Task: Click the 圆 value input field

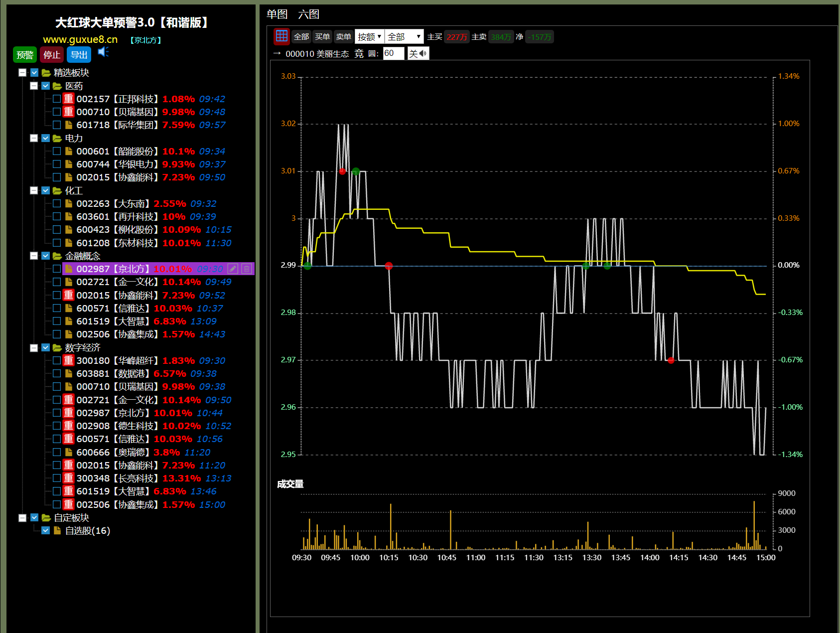Action: click(x=393, y=53)
